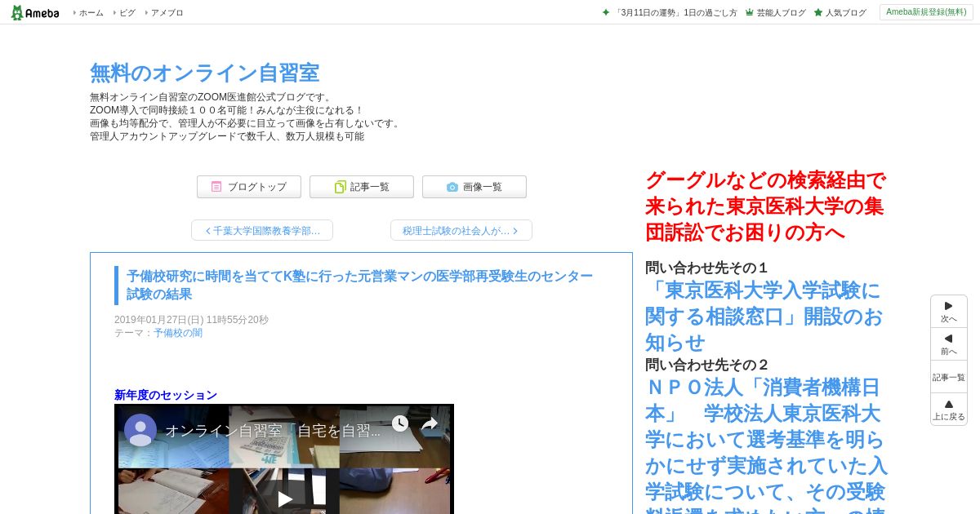Open アメブロ from the top bar

click(167, 13)
